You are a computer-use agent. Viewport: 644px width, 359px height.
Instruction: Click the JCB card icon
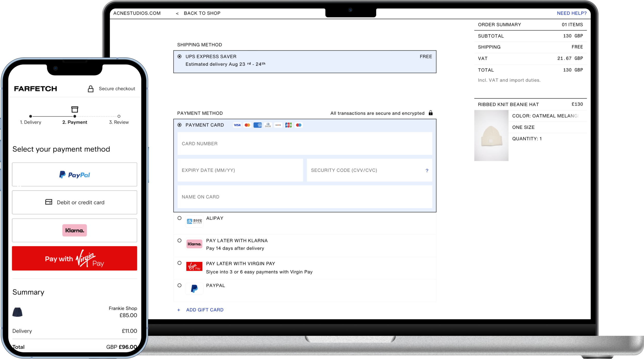click(288, 125)
